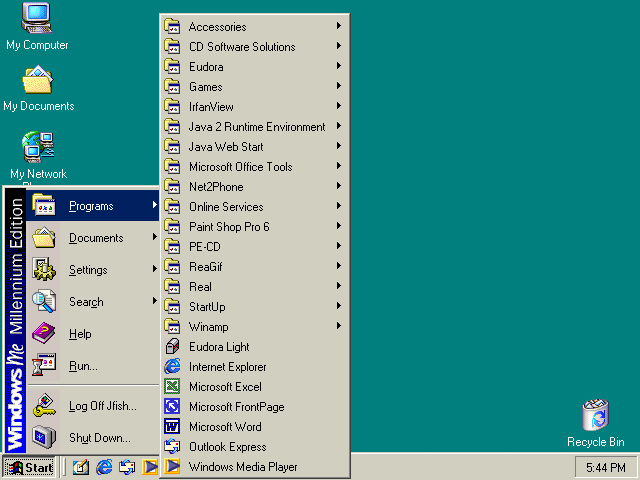
Task: Click the Run icon in Start menu
Action: (43, 365)
